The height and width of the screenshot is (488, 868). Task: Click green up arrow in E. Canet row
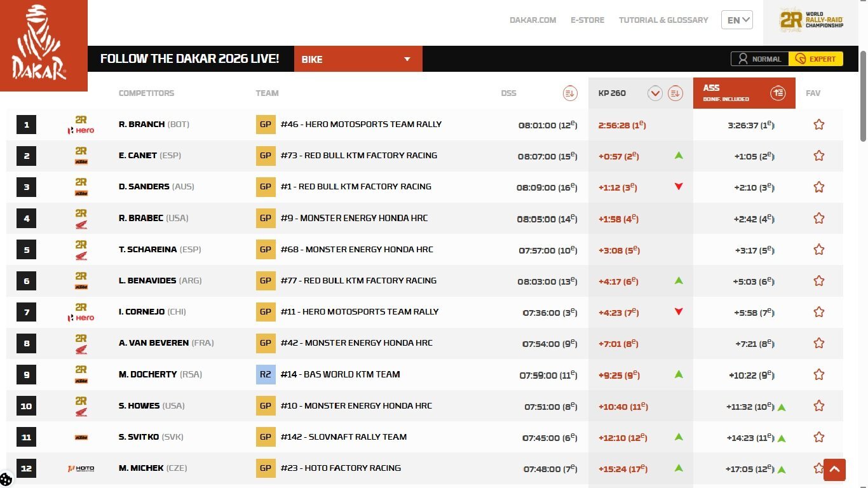[x=679, y=155]
